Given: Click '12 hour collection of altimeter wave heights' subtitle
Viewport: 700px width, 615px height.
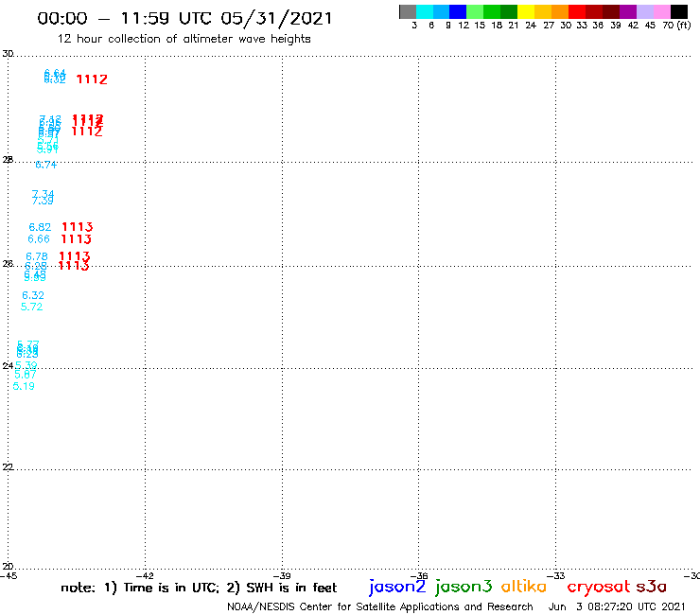Looking at the screenshot, I should pos(184,39).
